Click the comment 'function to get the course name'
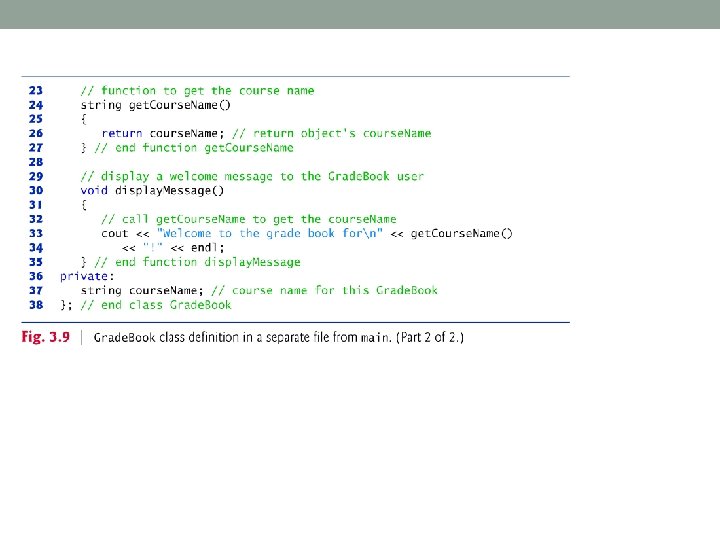 [197, 91]
